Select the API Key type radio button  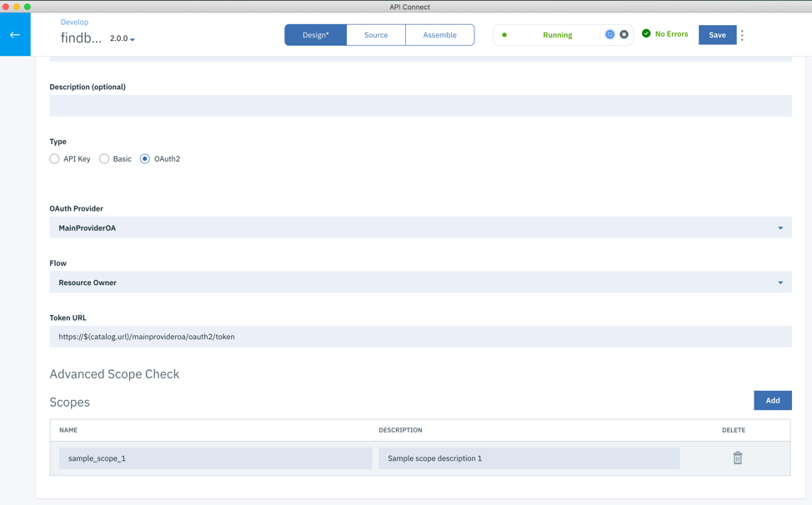click(54, 159)
